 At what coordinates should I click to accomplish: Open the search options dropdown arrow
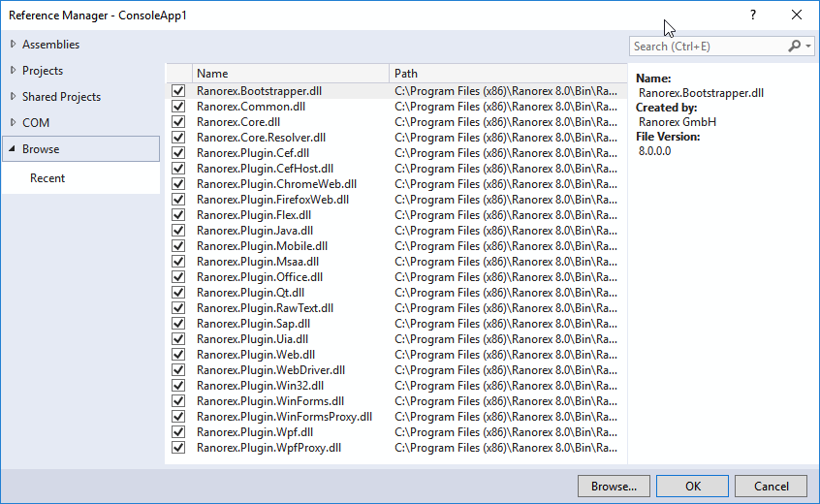click(808, 46)
